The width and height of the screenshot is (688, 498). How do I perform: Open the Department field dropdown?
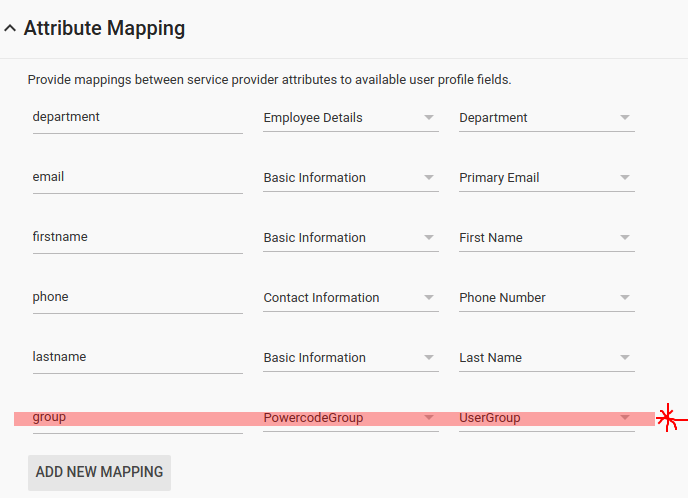point(547,118)
